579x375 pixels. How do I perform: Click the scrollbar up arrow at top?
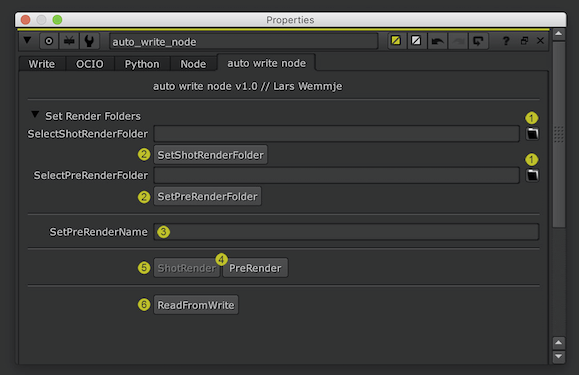(559, 34)
